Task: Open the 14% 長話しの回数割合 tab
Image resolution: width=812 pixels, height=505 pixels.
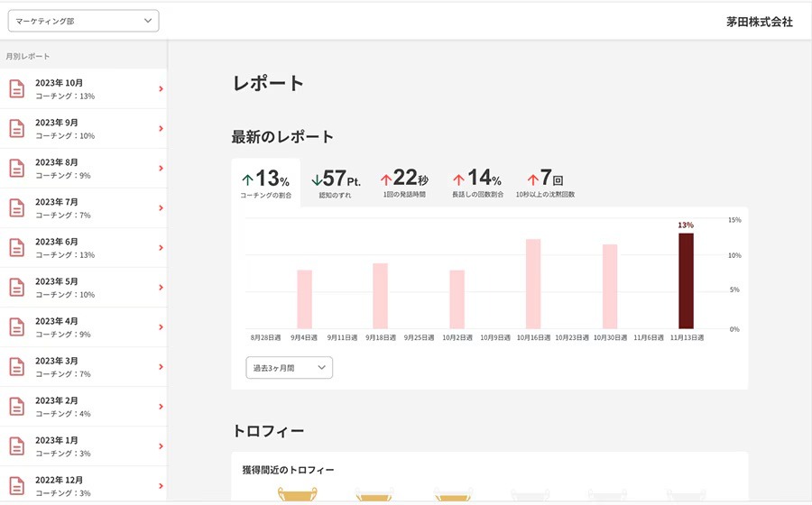Action: (477, 183)
